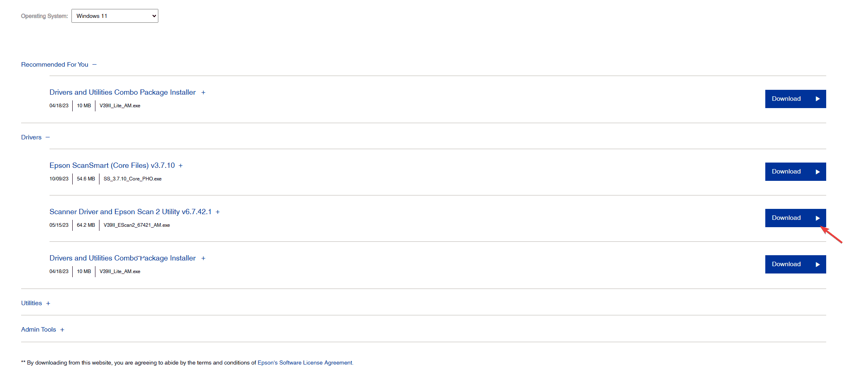Expand details plus icon beside Scanner Driver v6.7.42.1

coord(218,212)
